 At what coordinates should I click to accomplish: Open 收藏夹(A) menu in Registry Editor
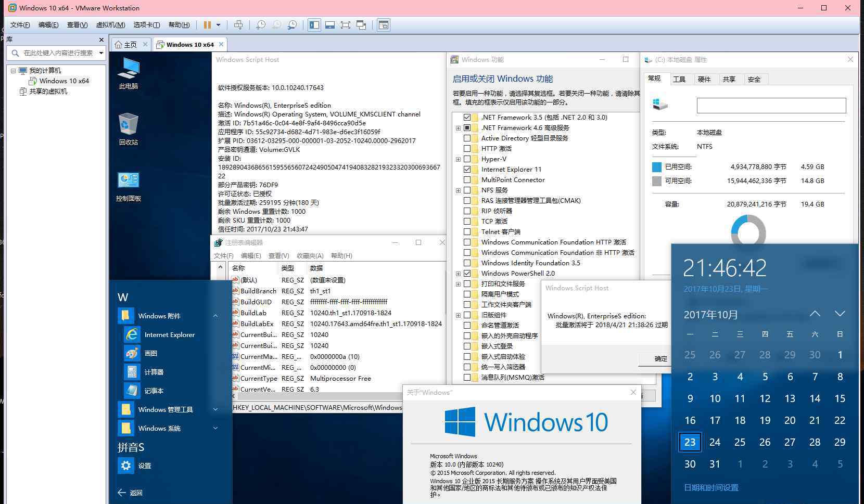(310, 256)
